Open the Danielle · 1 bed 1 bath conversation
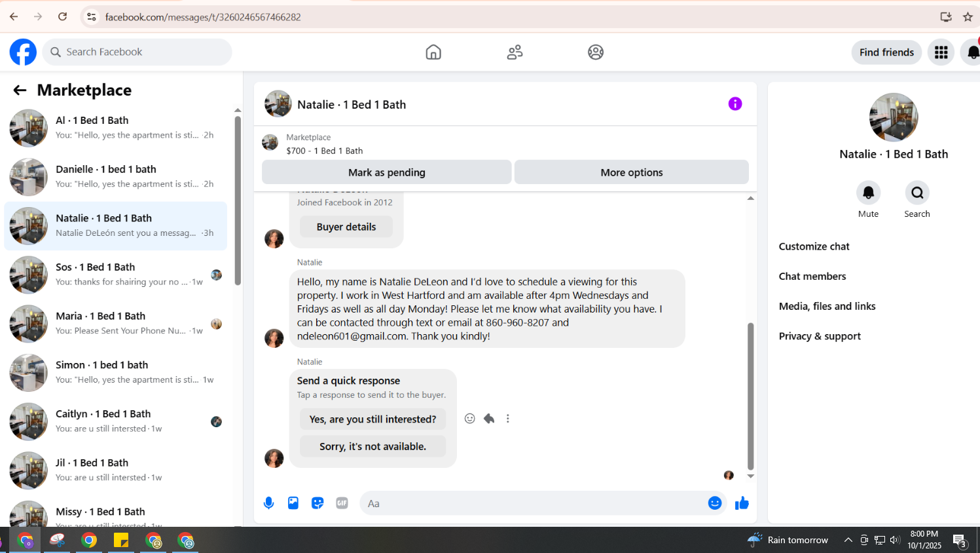 coord(116,177)
